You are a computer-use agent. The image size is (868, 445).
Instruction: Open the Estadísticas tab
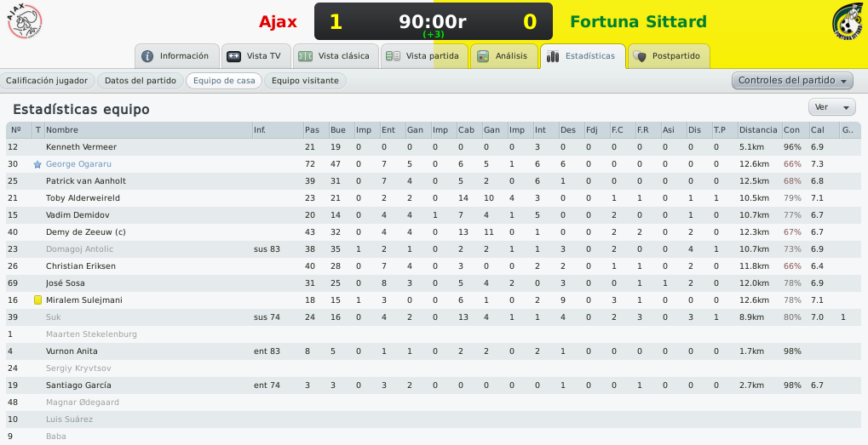583,56
